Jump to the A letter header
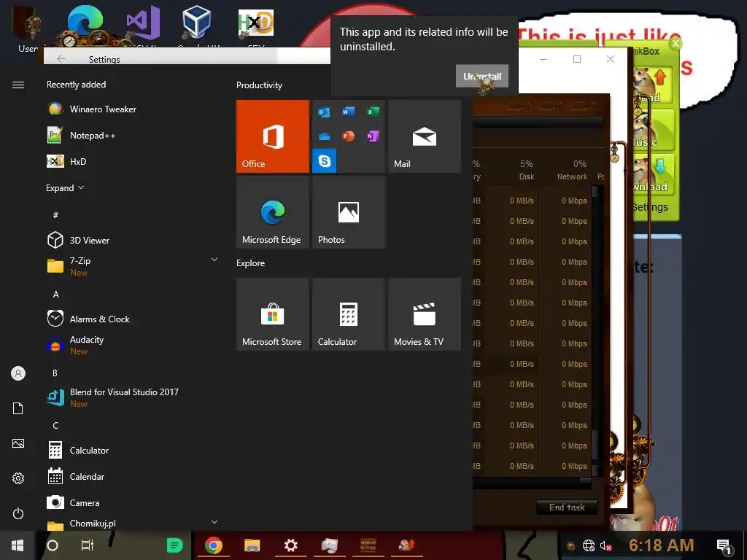The height and width of the screenshot is (560, 747). click(x=55, y=295)
